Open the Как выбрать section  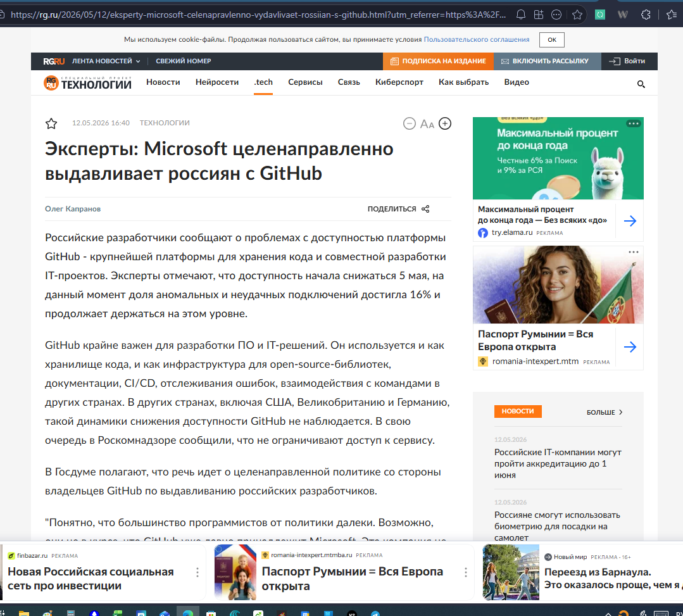463,82
